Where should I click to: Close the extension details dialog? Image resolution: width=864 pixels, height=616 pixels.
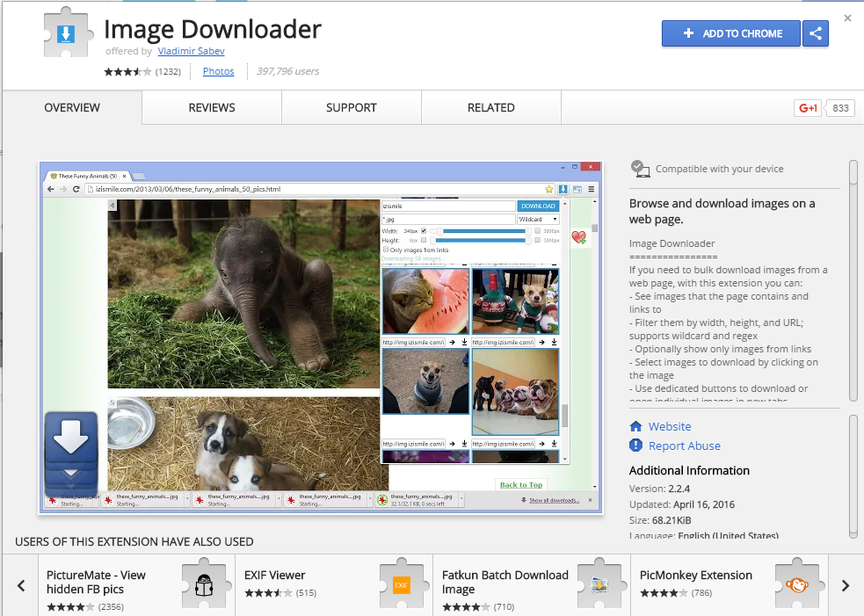[847, 18]
